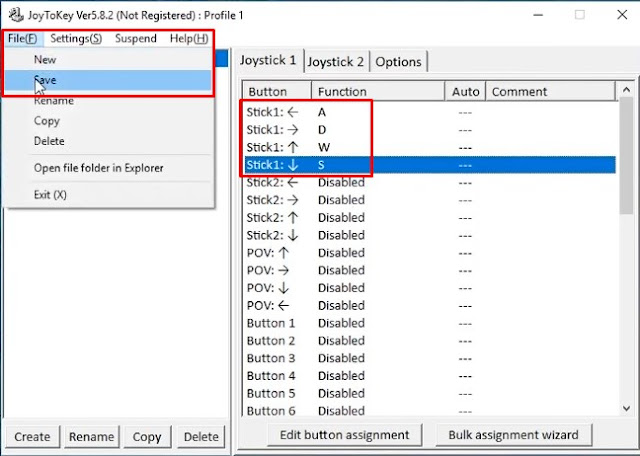
Task: Select the POV down arrow row
Action: tap(430, 288)
